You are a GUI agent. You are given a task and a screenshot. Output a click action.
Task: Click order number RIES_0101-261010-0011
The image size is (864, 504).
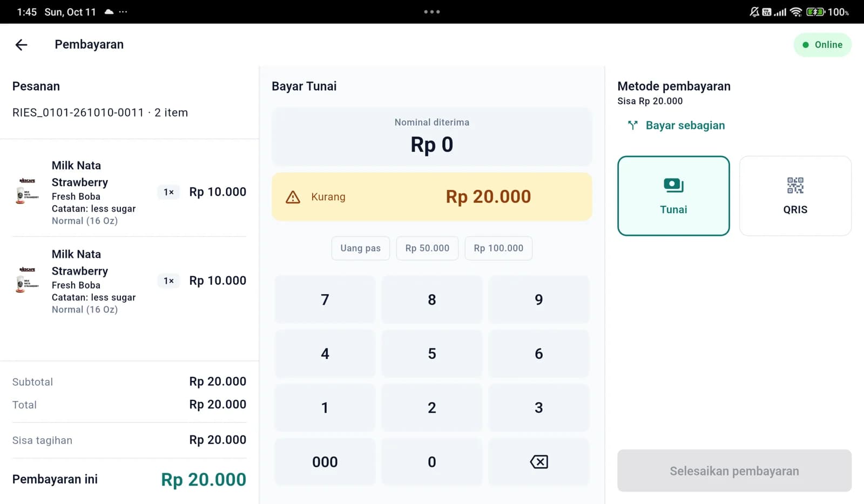pos(78,113)
